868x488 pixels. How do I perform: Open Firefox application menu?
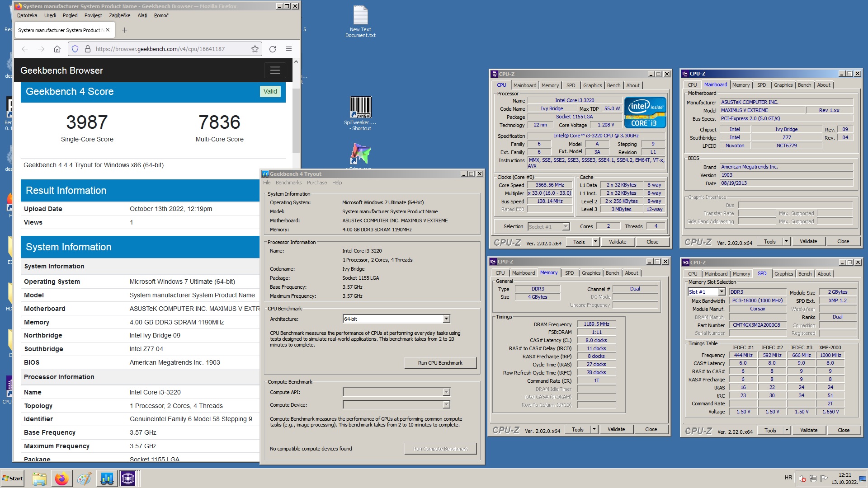click(289, 49)
